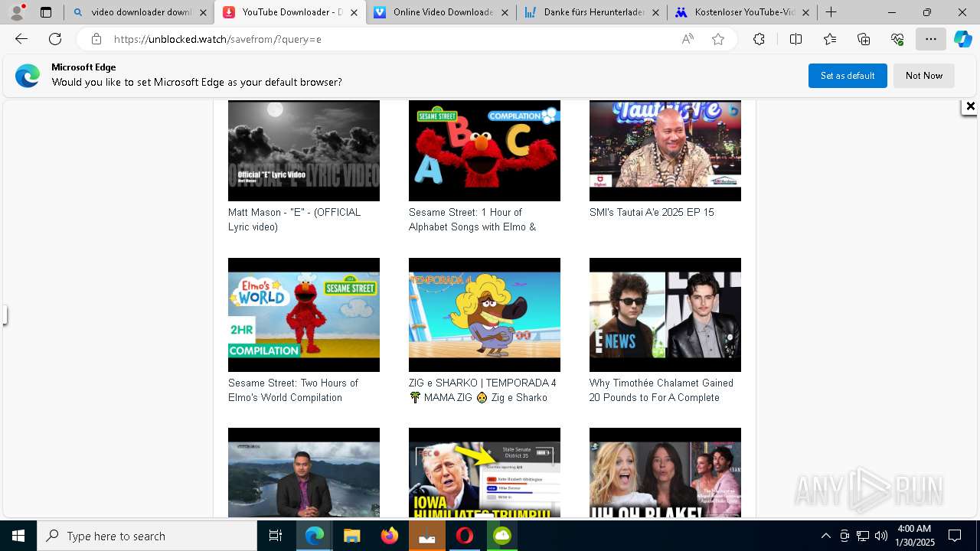Add this page to favorites star
Image resolution: width=980 pixels, height=551 pixels.
tap(718, 39)
